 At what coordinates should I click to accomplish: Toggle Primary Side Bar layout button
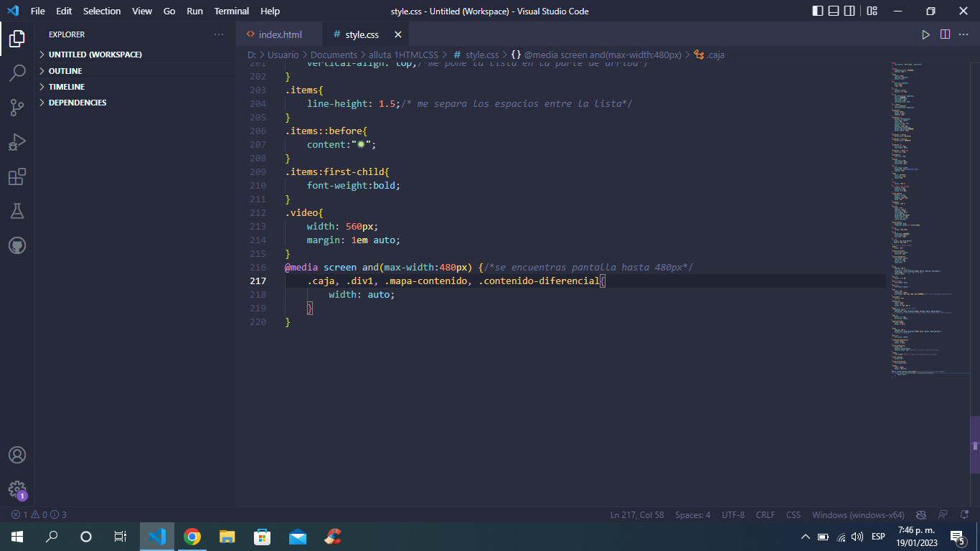[818, 11]
